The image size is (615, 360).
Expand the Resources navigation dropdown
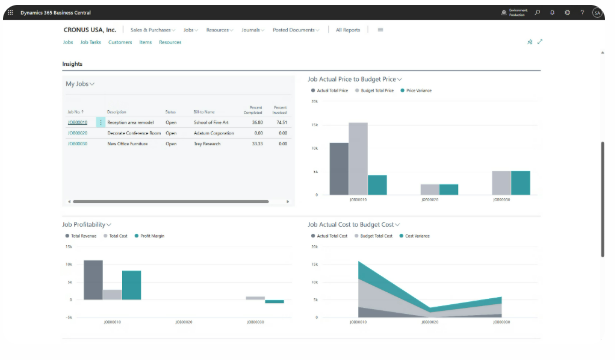click(x=220, y=30)
